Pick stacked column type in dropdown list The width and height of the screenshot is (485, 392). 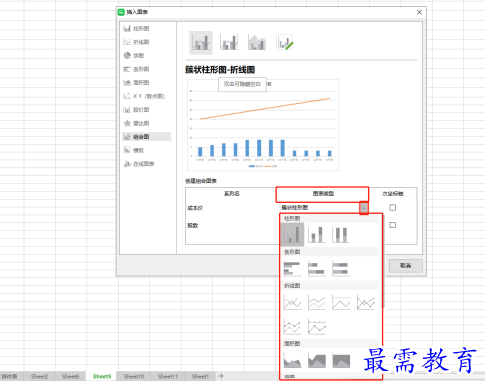click(x=317, y=234)
